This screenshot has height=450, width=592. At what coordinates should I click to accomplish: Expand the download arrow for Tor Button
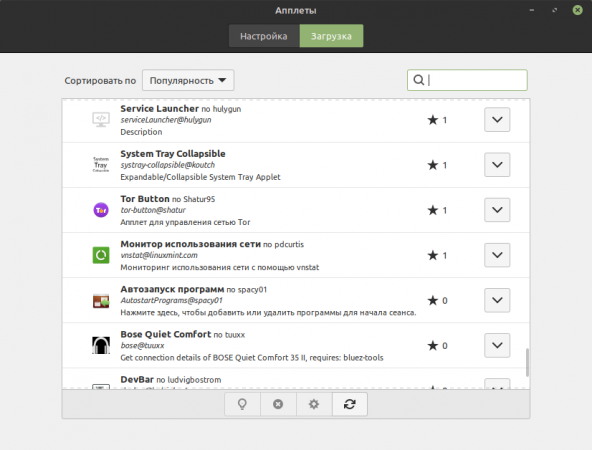click(497, 210)
